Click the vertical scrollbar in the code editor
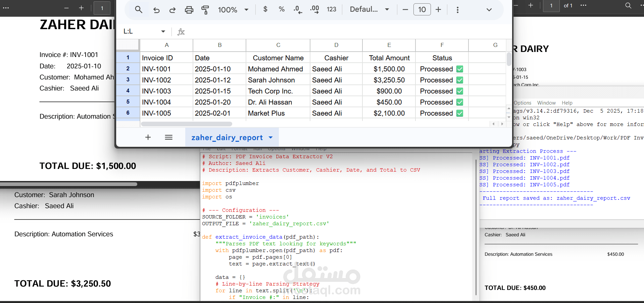The width and height of the screenshot is (644, 303). [x=476, y=228]
